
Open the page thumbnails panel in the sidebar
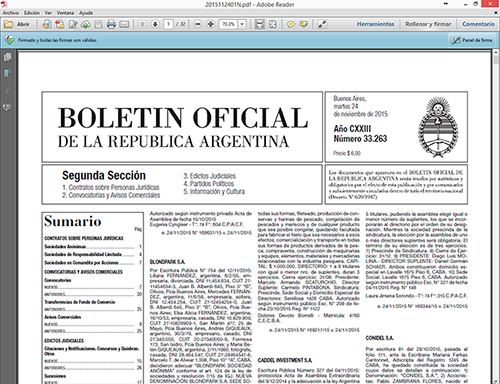click(x=7, y=57)
